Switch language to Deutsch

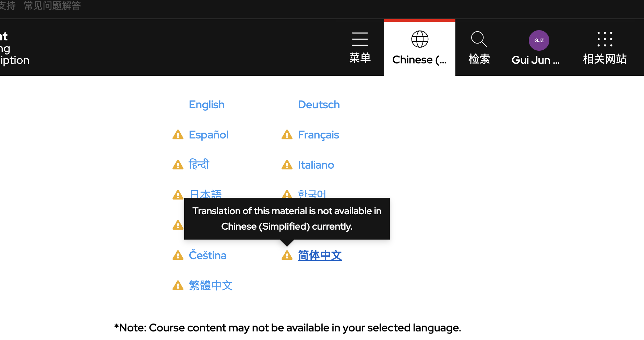click(x=319, y=105)
